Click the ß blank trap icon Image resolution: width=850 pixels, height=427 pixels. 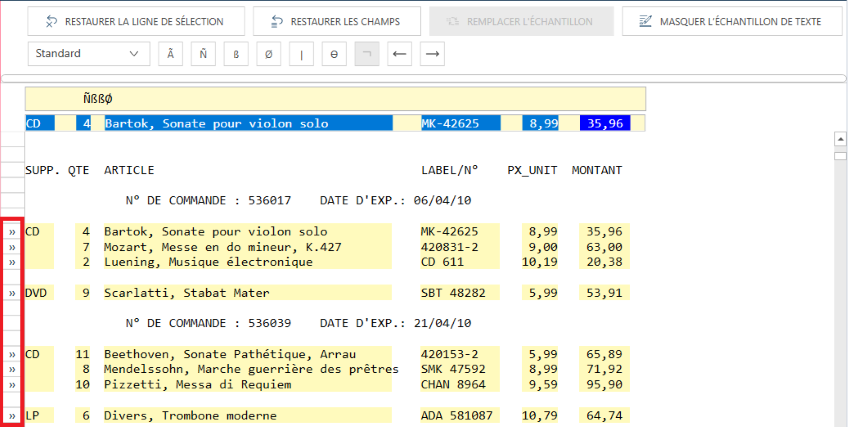pyautogui.click(x=236, y=53)
